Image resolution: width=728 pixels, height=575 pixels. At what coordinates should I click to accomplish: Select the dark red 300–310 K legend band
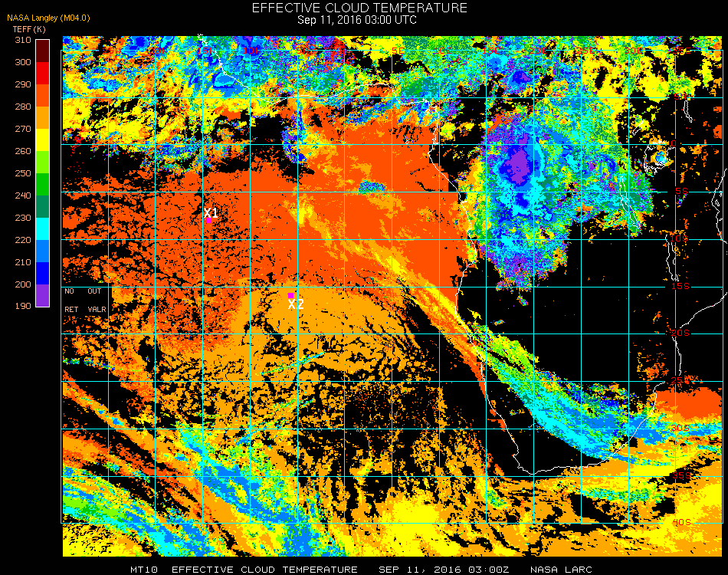42,51
